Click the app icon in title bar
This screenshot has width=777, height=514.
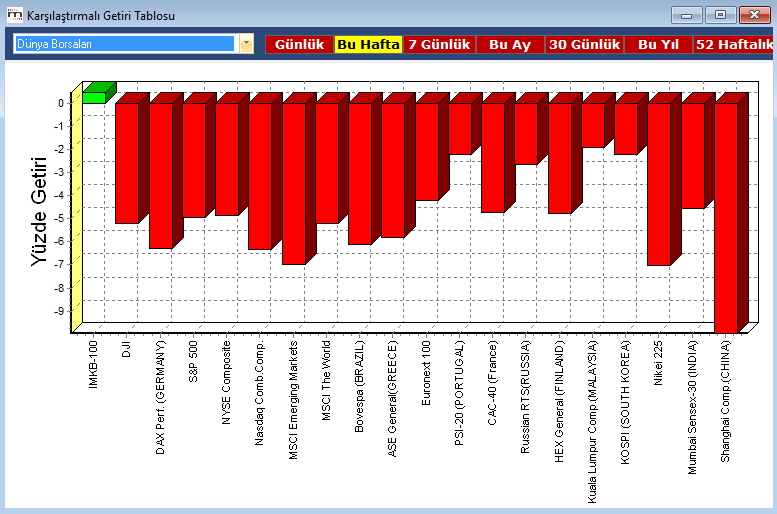[14, 15]
